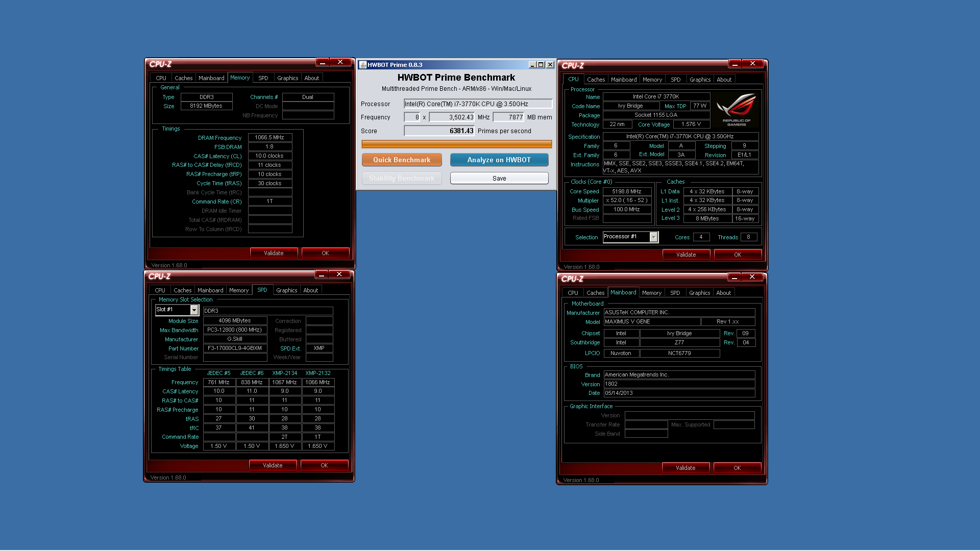Open Caches tab in Memory window
The height and width of the screenshot is (551, 980).
pos(184,78)
